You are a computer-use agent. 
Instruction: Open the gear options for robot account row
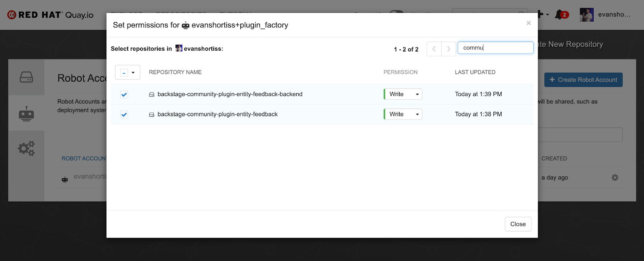point(615,177)
